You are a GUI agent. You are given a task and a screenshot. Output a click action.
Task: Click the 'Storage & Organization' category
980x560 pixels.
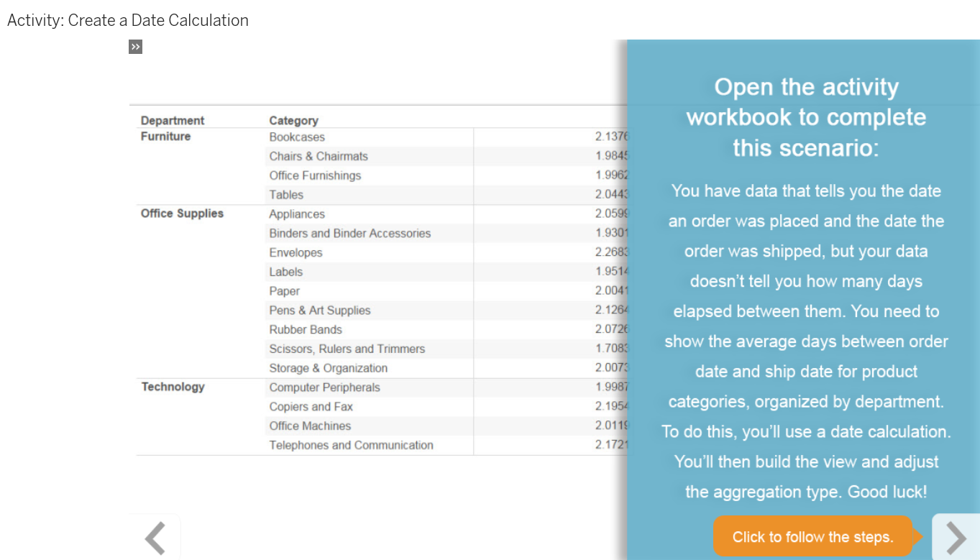pos(329,368)
